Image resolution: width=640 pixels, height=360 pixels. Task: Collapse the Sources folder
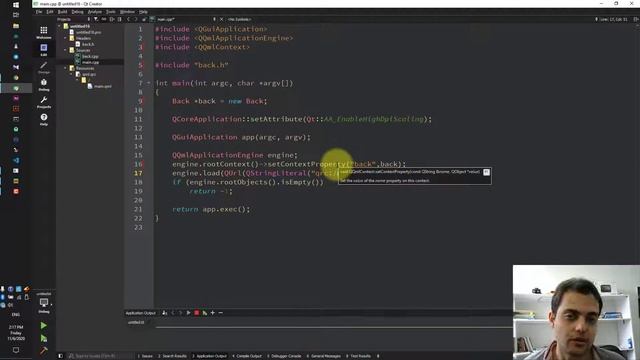(x=65, y=50)
